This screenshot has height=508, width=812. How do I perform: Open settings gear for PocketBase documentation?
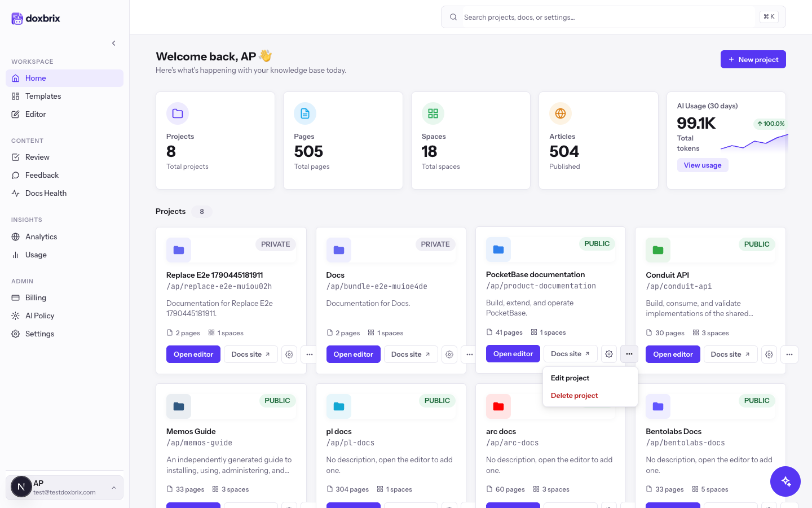coord(609,354)
